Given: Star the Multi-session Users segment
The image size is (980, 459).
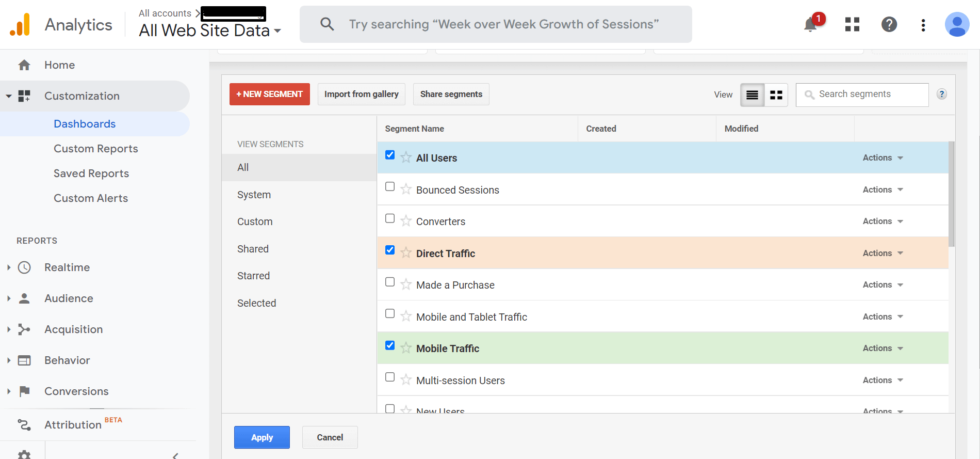Looking at the screenshot, I should [x=406, y=379].
